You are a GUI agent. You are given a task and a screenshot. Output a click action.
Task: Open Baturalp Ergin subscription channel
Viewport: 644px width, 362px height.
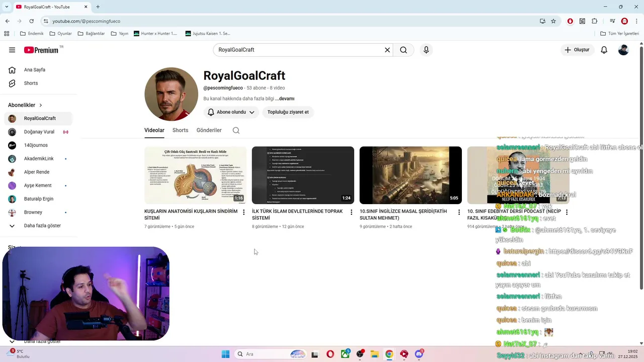[x=38, y=199]
